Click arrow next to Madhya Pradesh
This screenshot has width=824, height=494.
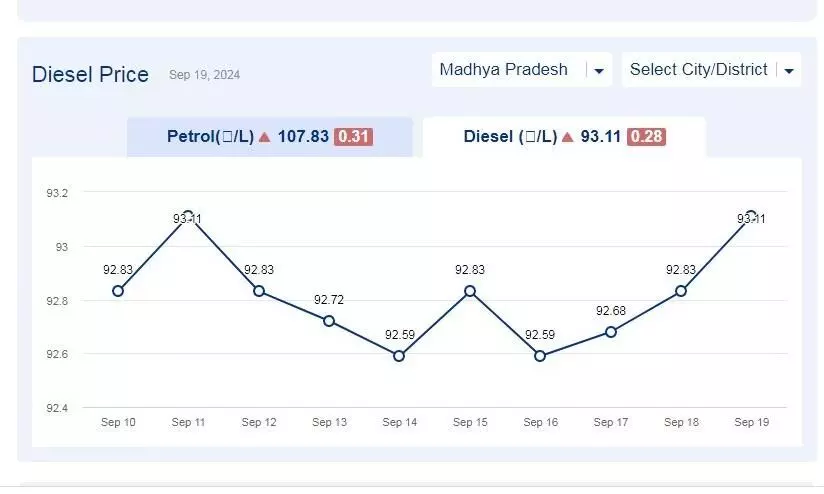[599, 71]
